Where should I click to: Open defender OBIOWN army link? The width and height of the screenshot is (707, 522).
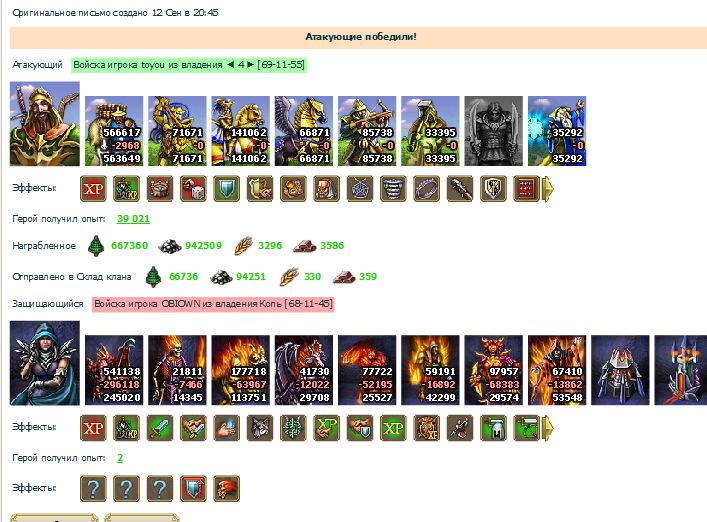click(x=213, y=304)
